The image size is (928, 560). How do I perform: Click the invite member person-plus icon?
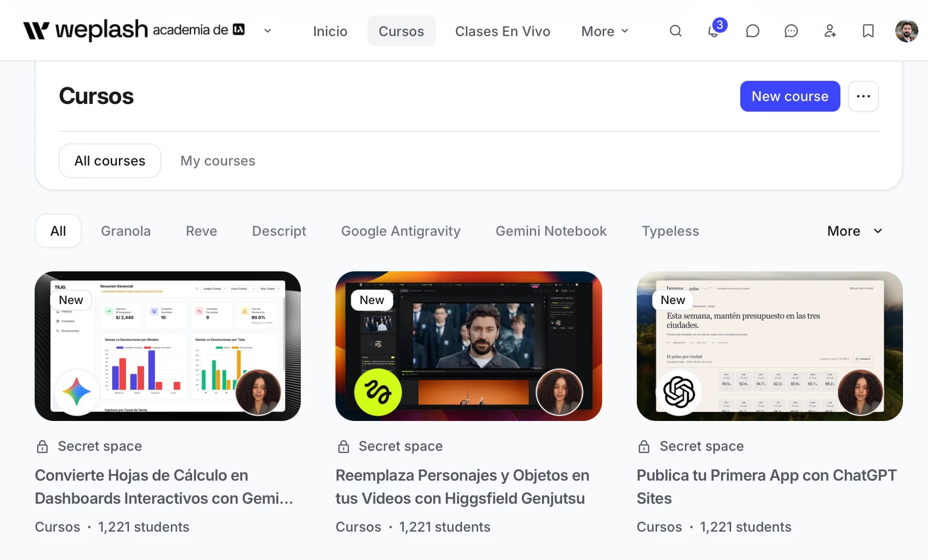(x=830, y=31)
